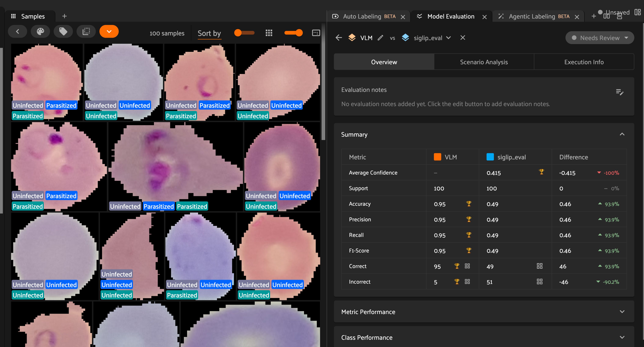Close the Model Evaluation tab
Viewport: 644px width, 347px height.
[x=484, y=17]
